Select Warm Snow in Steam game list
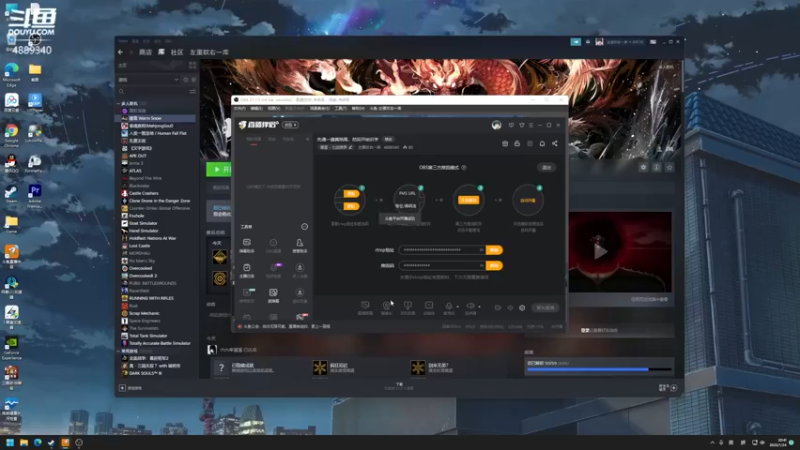The width and height of the screenshot is (800, 450). pyautogui.click(x=156, y=118)
